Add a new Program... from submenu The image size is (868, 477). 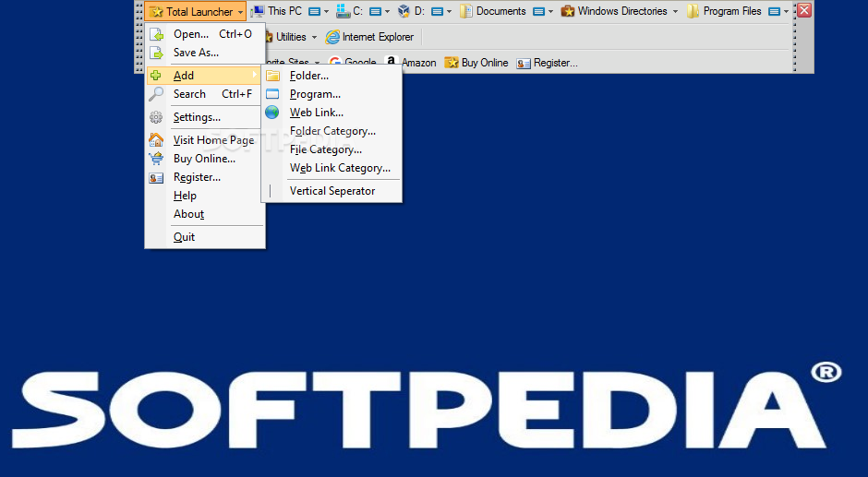332,94
